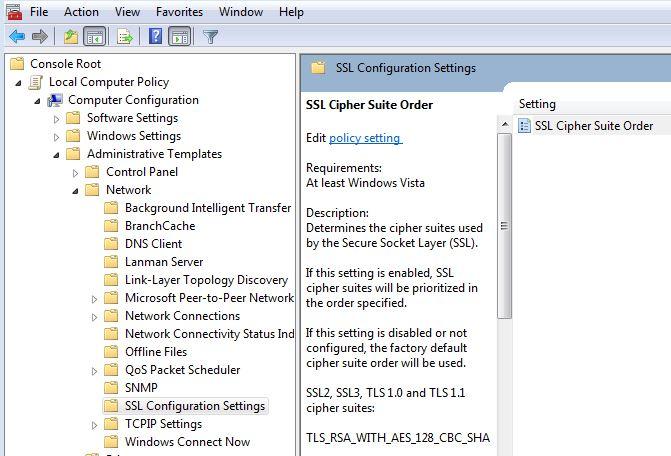Image resolution: width=671 pixels, height=456 pixels.
Task: Expand the Microsoft Peer-to-Peer Network node
Action: point(94,299)
